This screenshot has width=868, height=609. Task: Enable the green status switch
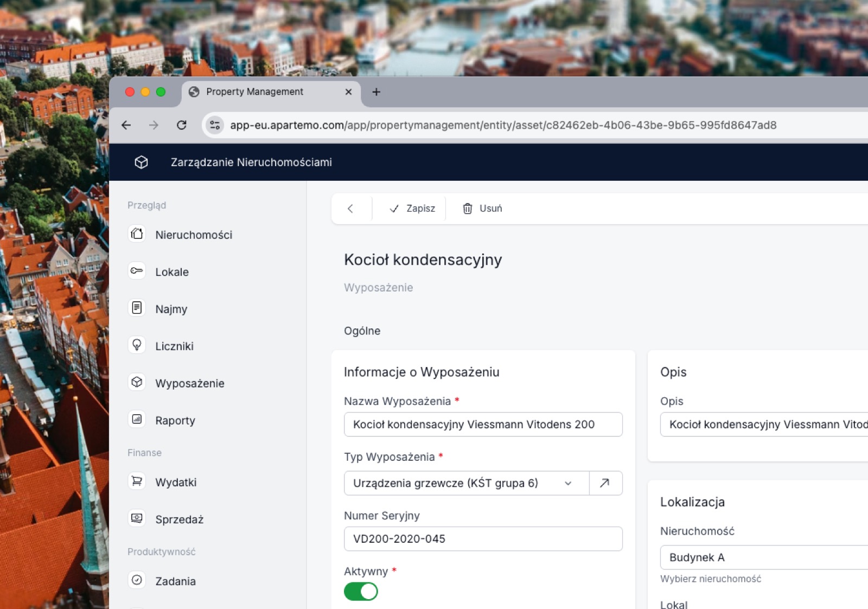[x=361, y=591]
